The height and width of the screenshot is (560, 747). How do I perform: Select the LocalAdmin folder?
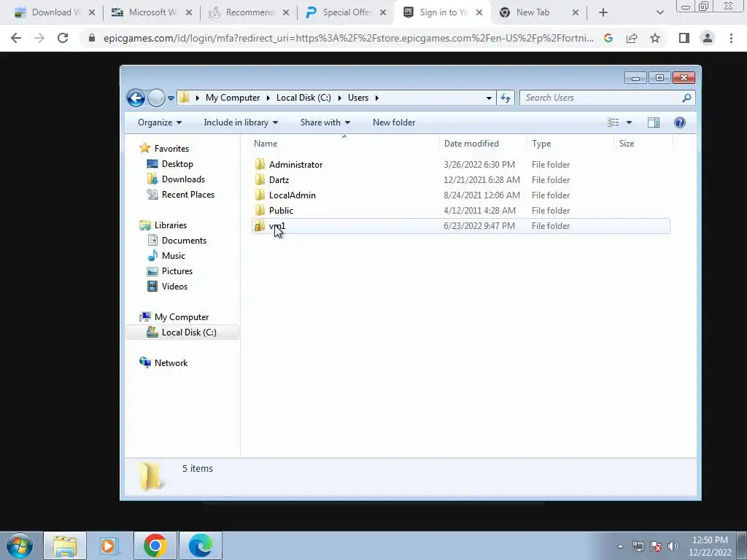[x=292, y=195]
